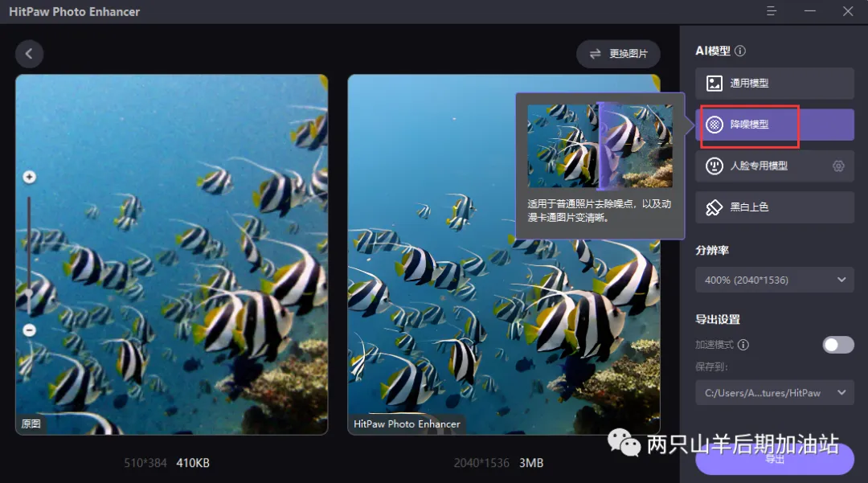Click the 2040*1536 output dimensions text
Viewport: 868px width, 483px height.
point(481,463)
